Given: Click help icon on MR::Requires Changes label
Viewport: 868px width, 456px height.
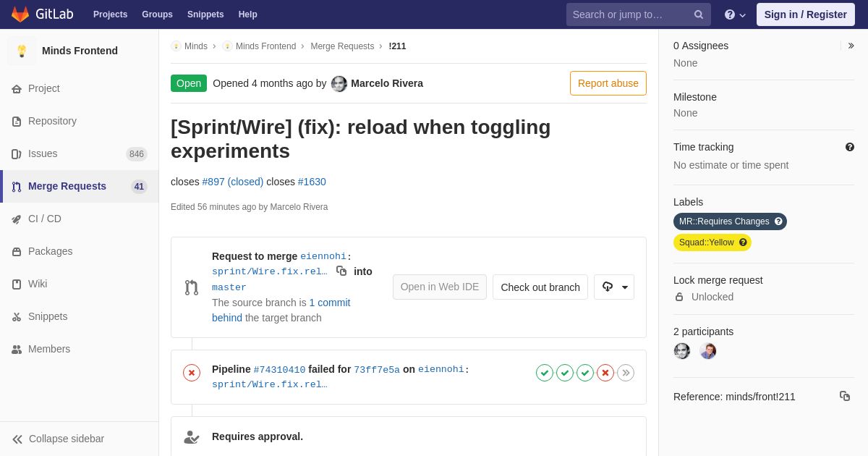Looking at the screenshot, I should point(778,221).
